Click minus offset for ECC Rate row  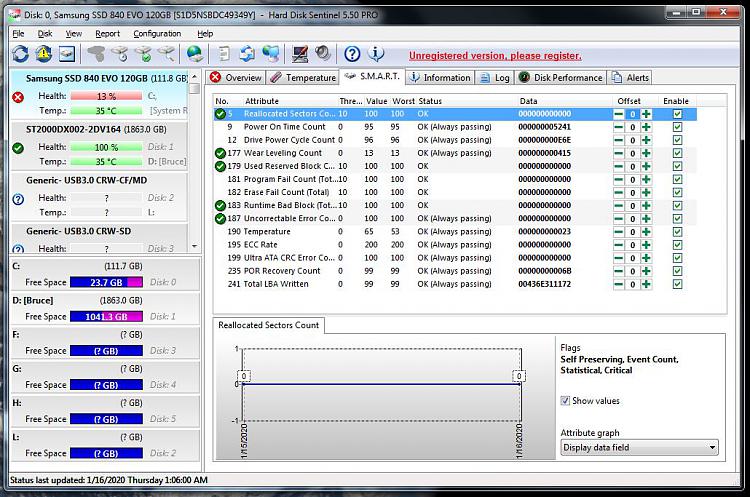point(618,245)
